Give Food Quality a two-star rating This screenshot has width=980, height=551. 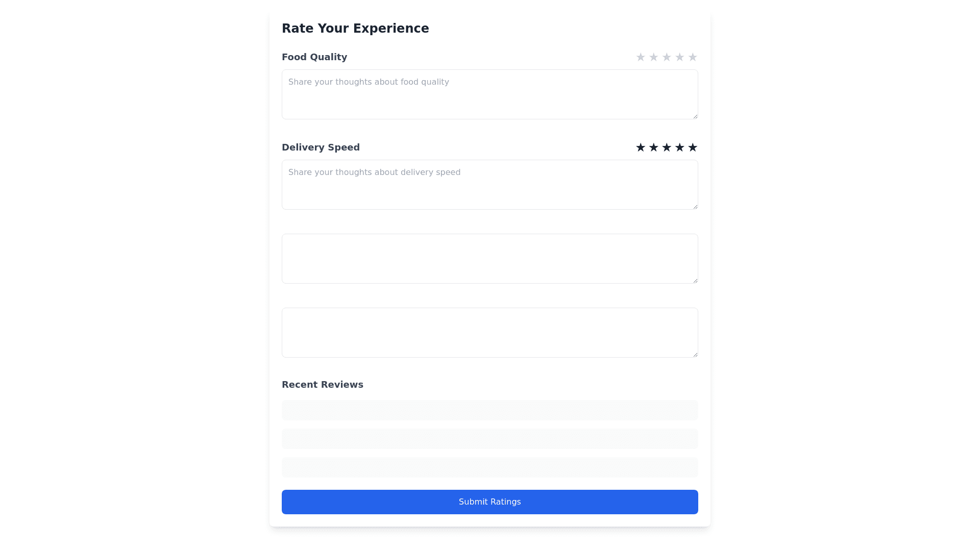click(653, 57)
